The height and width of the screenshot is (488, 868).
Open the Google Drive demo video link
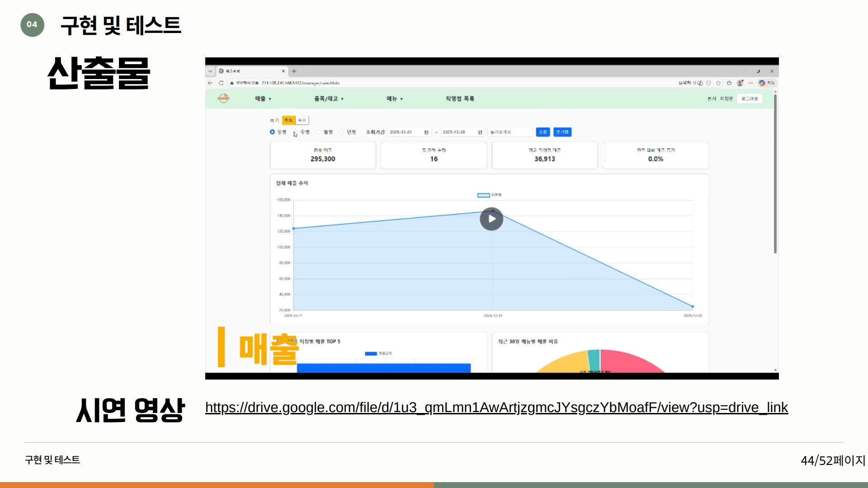click(496, 408)
